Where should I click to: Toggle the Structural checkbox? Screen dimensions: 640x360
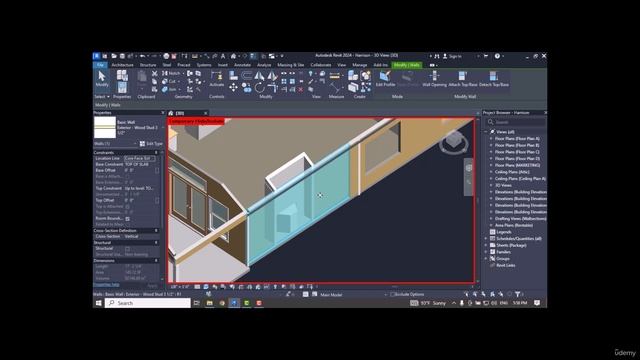point(128,248)
